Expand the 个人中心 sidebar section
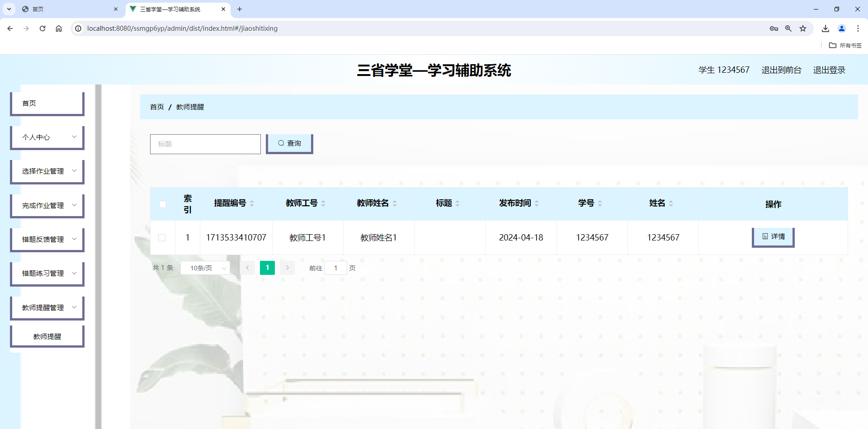 click(x=47, y=137)
